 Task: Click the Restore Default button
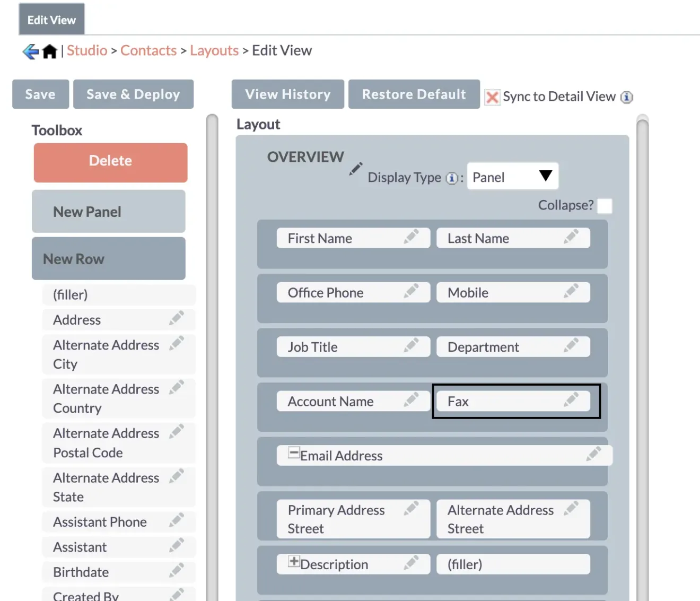413,94
